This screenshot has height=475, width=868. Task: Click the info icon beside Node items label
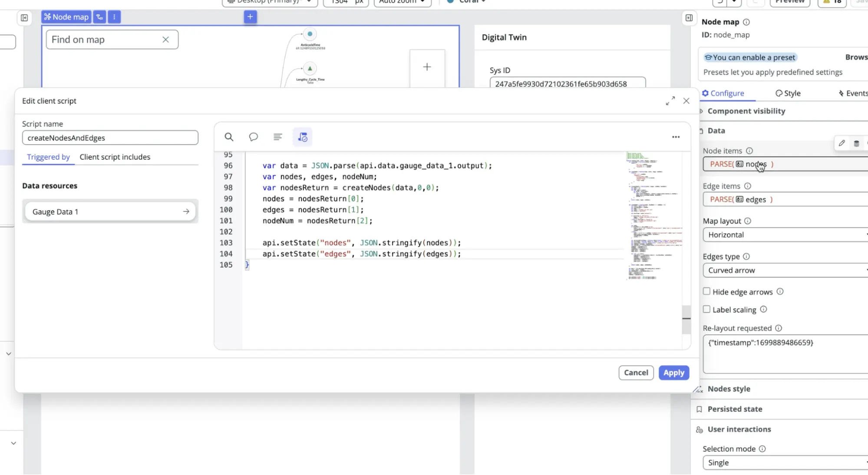(749, 151)
